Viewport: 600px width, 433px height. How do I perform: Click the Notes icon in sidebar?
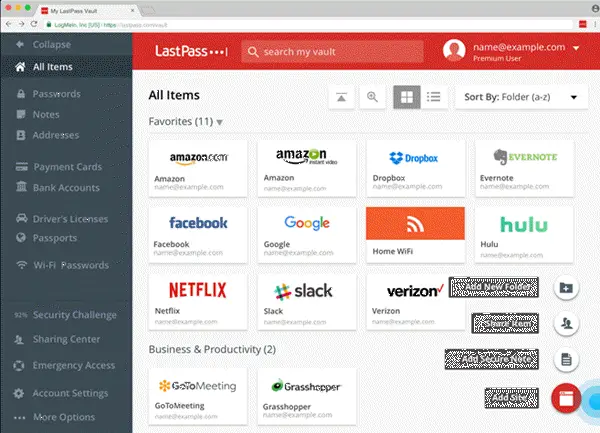click(x=21, y=114)
